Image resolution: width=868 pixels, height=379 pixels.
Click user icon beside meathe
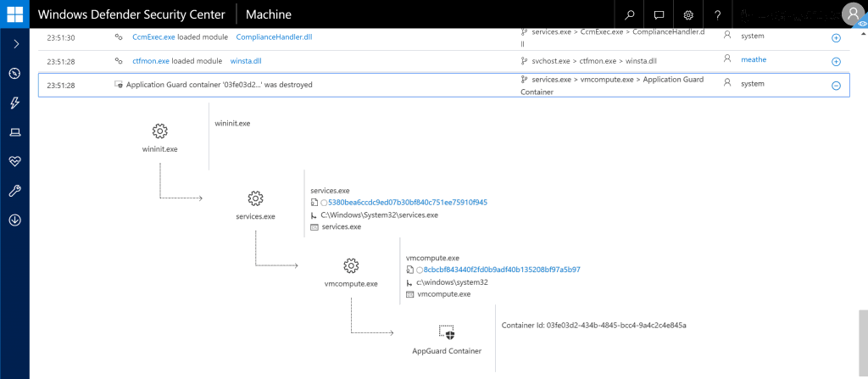pyautogui.click(x=727, y=59)
